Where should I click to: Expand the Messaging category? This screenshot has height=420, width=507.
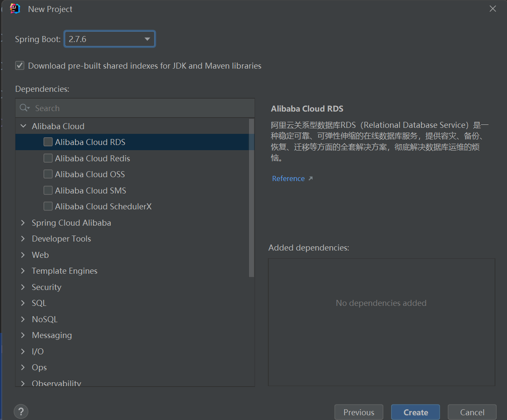click(23, 335)
